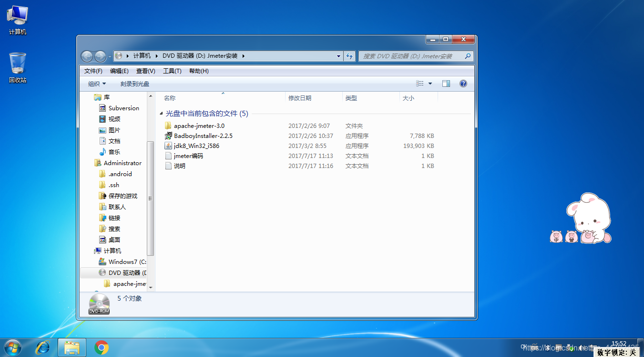The image size is (644, 357).
Task: Change the view layout icon
Action: [x=419, y=84]
